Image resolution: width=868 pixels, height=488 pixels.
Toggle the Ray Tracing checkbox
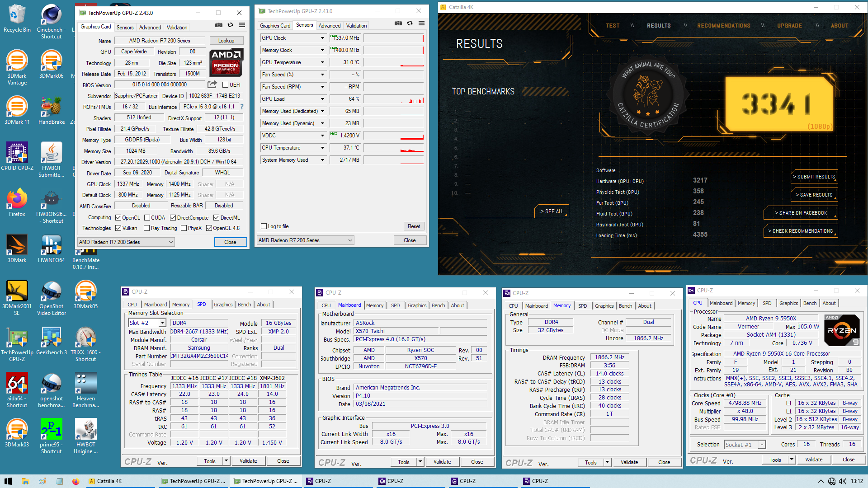(146, 228)
